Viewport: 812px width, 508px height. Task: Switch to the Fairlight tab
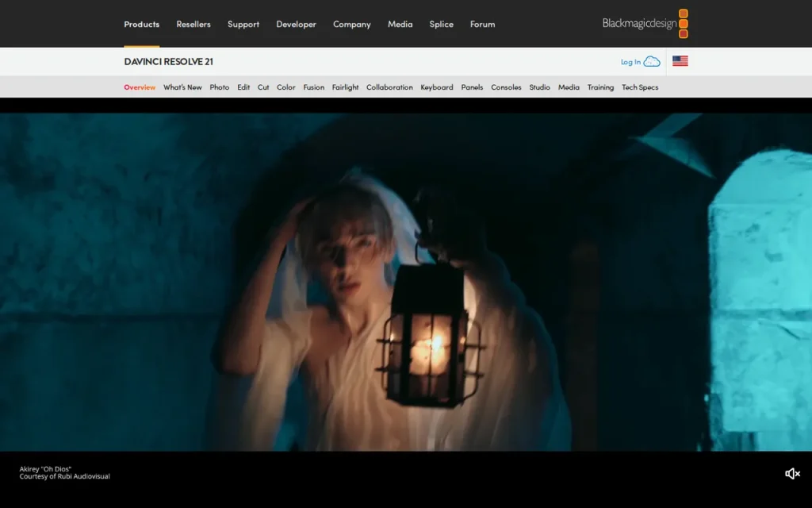coord(346,87)
